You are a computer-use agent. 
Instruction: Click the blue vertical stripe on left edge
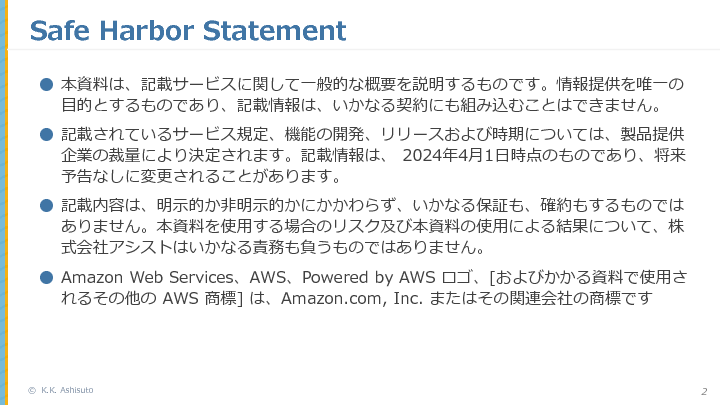[x=3, y=200]
